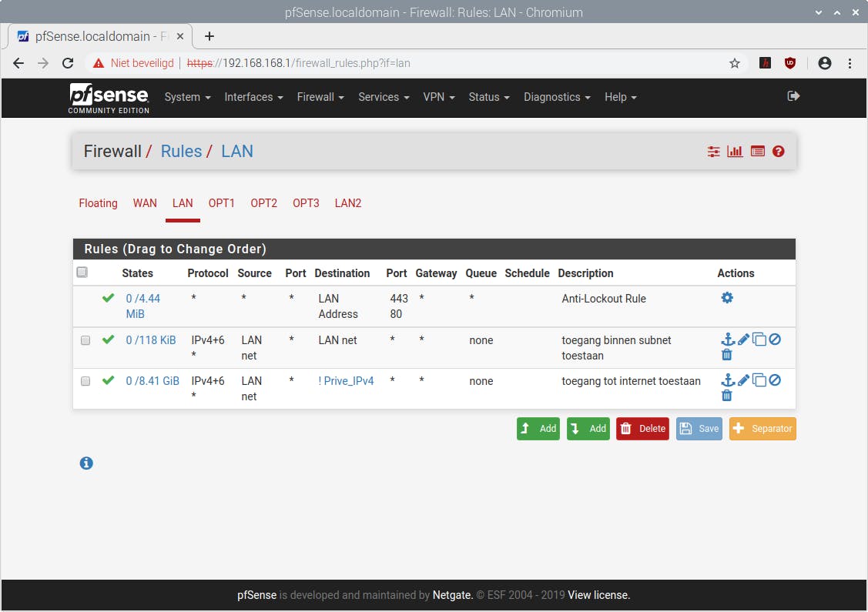This screenshot has width=868, height=612.
Task: Switch to the Floating rules tab
Action: tap(98, 204)
